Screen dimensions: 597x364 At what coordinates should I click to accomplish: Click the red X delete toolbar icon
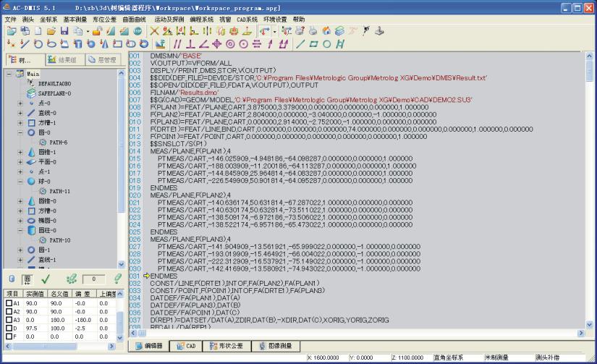[154, 31]
